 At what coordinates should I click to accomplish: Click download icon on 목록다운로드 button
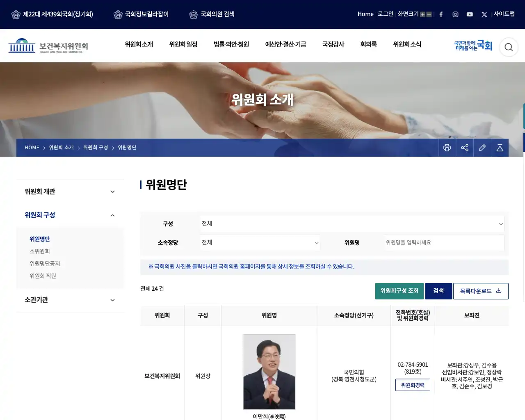click(x=499, y=290)
